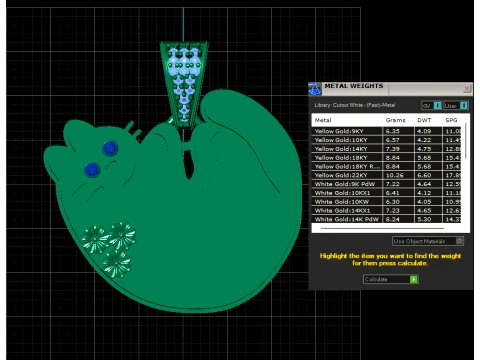Click the Calculate button

[390, 279]
